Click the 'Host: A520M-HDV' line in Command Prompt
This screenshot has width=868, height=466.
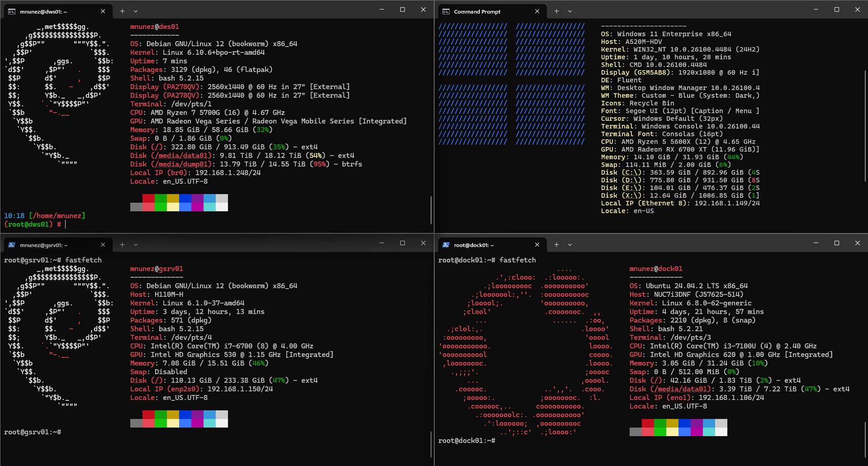coord(631,42)
